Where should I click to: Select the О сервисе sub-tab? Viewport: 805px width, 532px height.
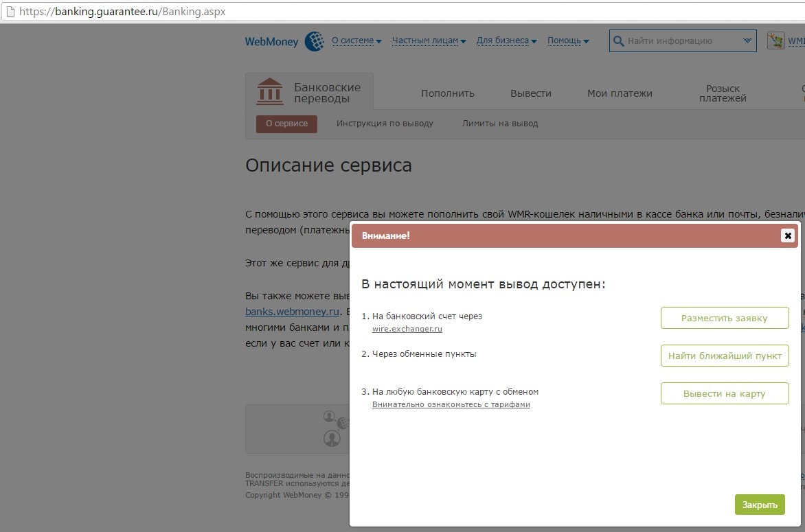coord(286,124)
